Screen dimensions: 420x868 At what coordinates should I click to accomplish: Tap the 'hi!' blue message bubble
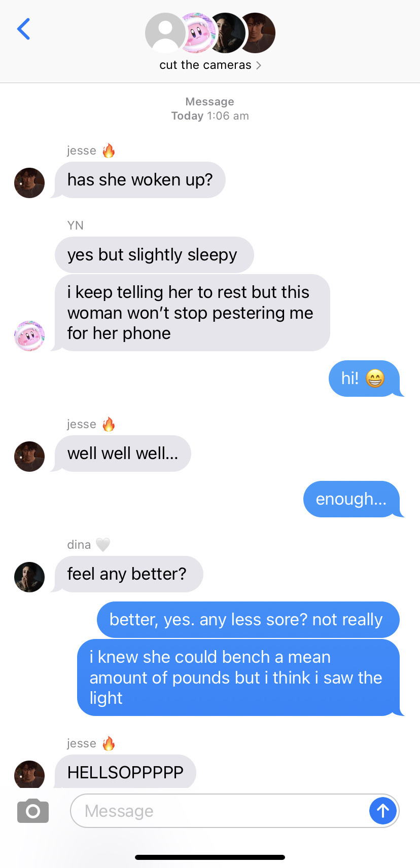364,379
